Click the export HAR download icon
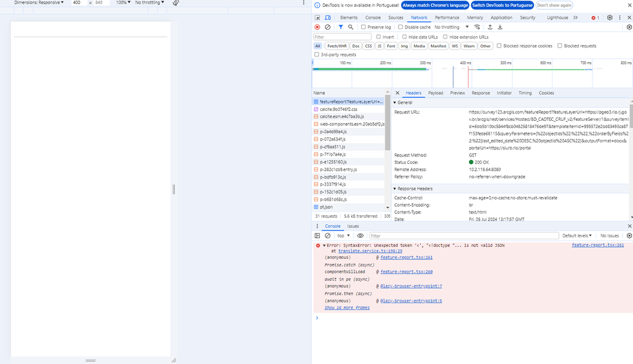The image size is (633, 364). pos(500,27)
